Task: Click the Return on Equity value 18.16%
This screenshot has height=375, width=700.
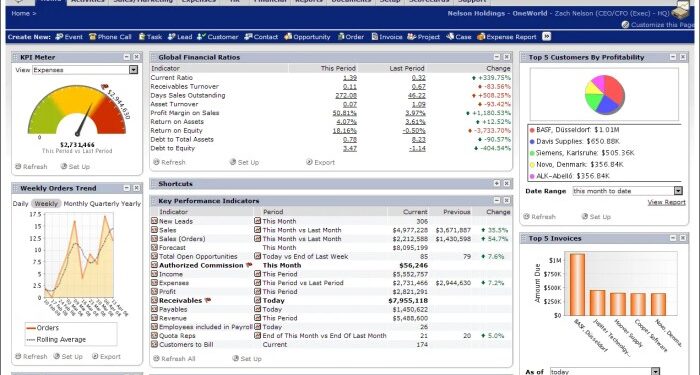Action: coord(345,130)
